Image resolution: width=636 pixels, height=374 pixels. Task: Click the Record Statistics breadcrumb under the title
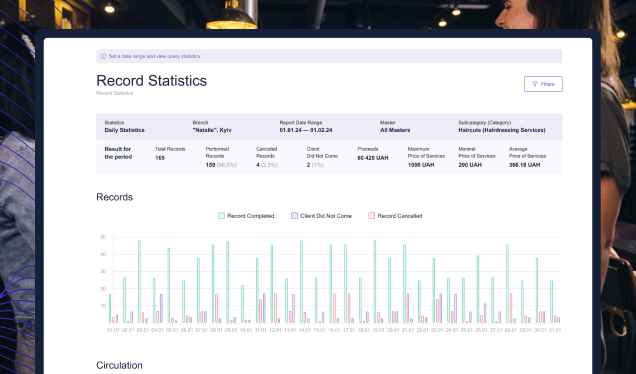point(114,93)
